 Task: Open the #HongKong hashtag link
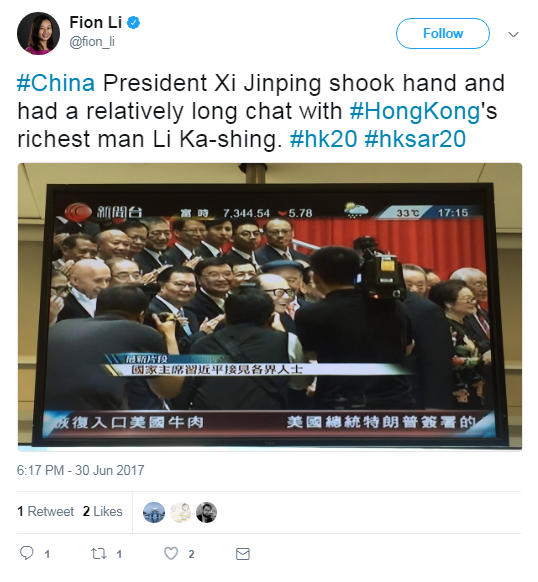pyautogui.click(x=415, y=111)
